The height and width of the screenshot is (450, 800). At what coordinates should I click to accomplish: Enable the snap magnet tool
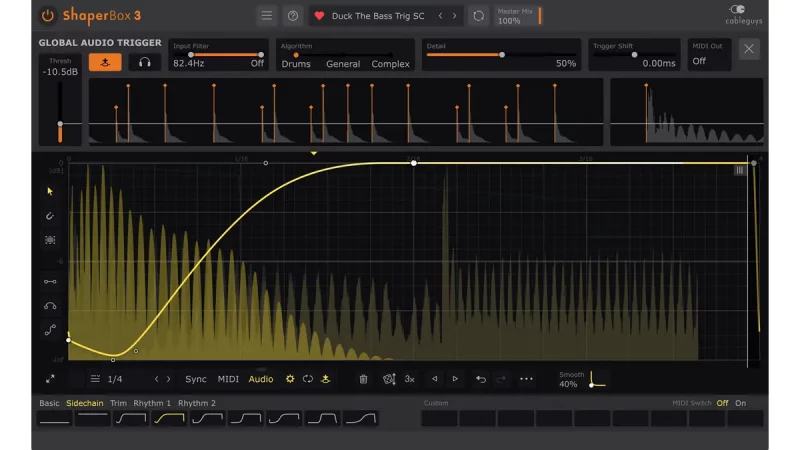pos(50,216)
